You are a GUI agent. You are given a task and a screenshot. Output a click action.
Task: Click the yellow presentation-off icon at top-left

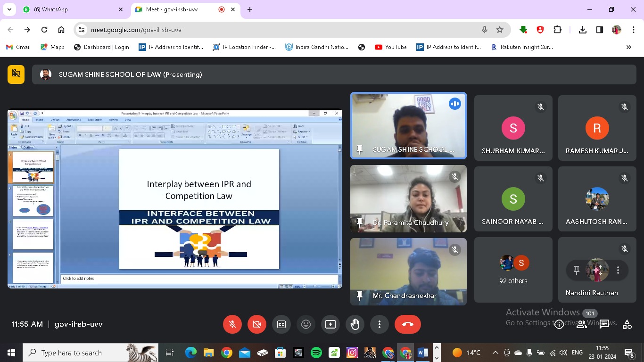tap(16, 74)
